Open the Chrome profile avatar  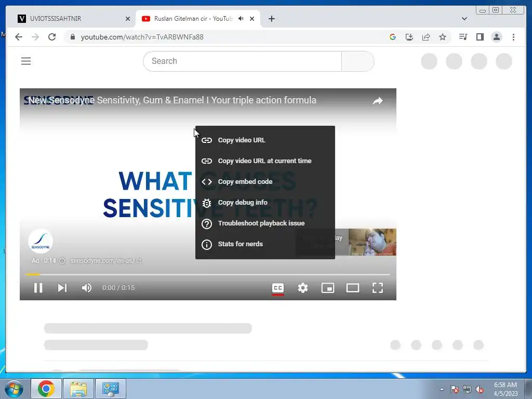click(497, 37)
